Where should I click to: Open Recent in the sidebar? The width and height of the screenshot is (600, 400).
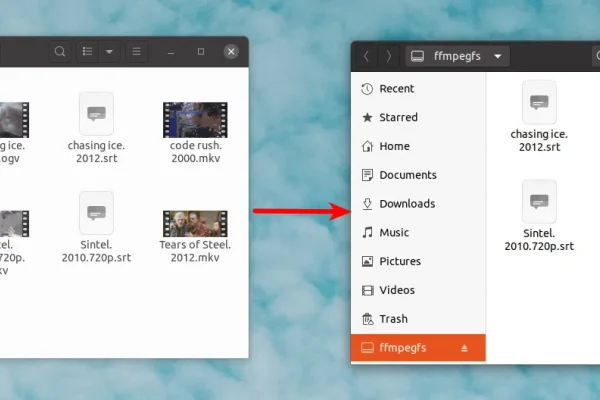418,89
